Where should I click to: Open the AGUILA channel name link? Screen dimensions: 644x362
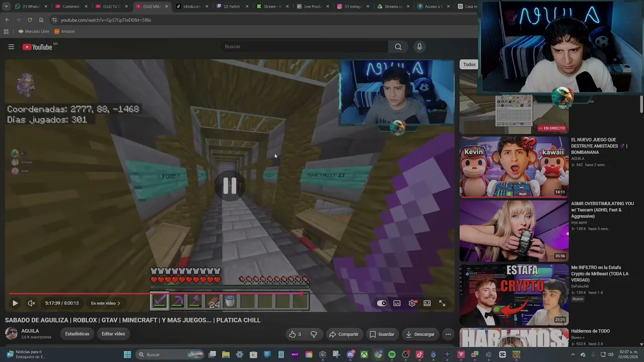pyautogui.click(x=30, y=331)
